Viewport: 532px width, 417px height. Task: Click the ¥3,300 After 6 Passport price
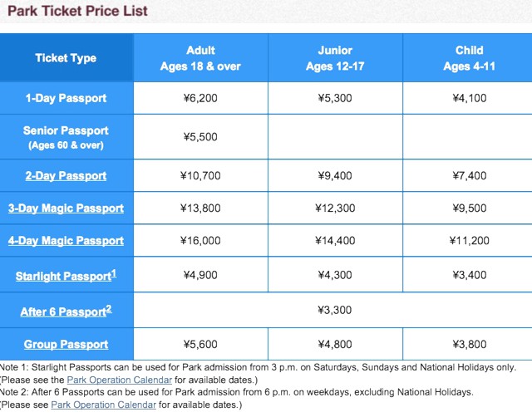point(334,310)
